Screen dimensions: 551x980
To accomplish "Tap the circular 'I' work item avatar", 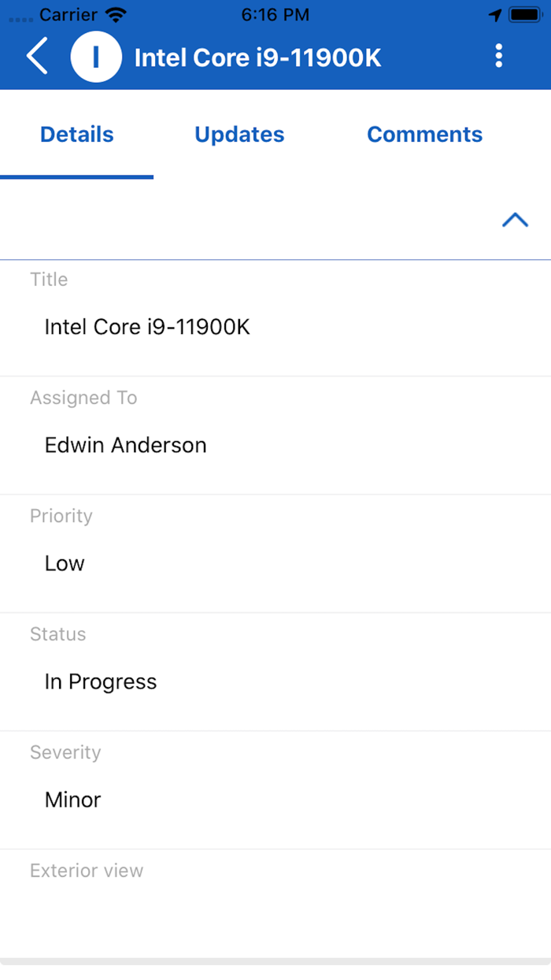I will click(96, 56).
